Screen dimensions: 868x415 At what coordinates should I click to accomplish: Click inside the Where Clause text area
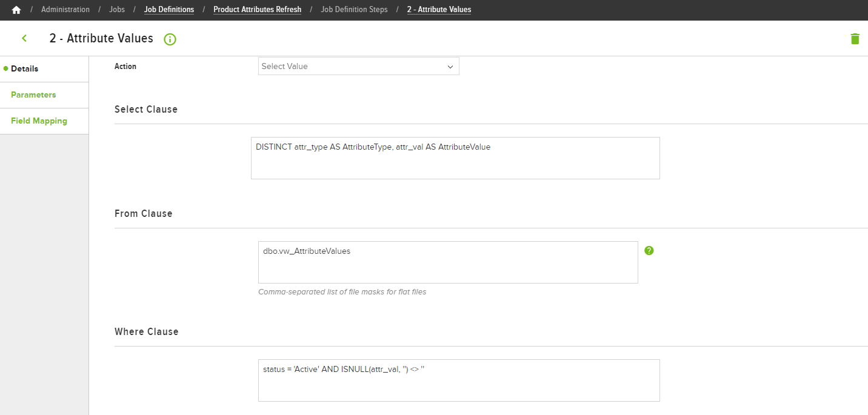pos(459,380)
